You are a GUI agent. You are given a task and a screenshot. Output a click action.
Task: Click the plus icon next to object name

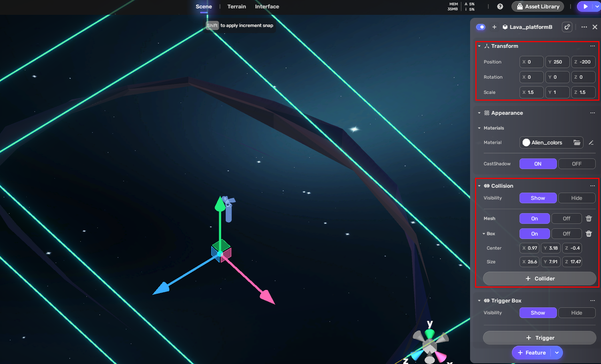(494, 27)
